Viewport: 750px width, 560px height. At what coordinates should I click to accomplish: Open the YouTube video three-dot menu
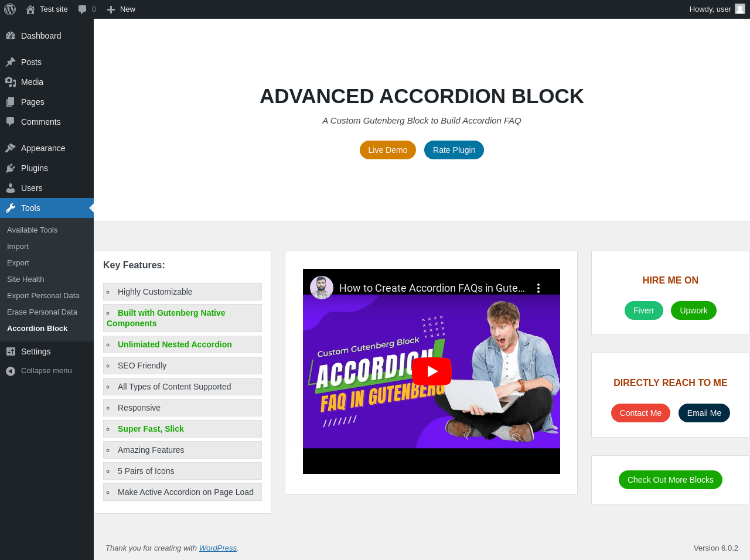(x=538, y=288)
